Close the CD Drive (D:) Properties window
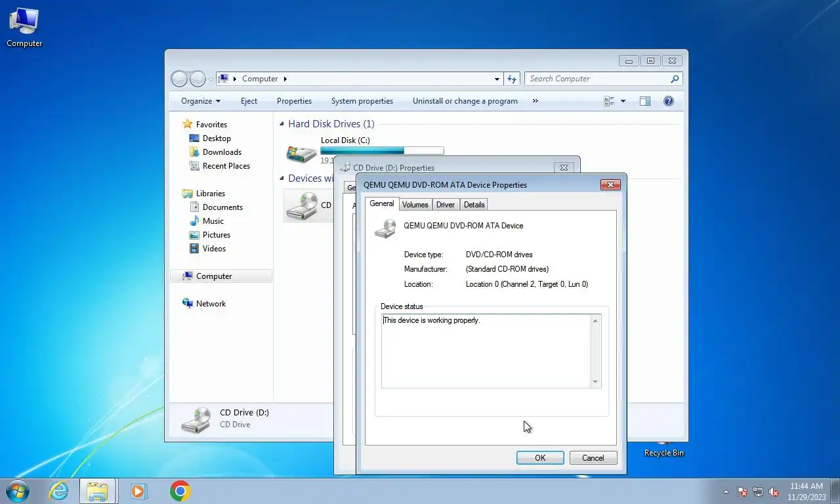 point(564,167)
